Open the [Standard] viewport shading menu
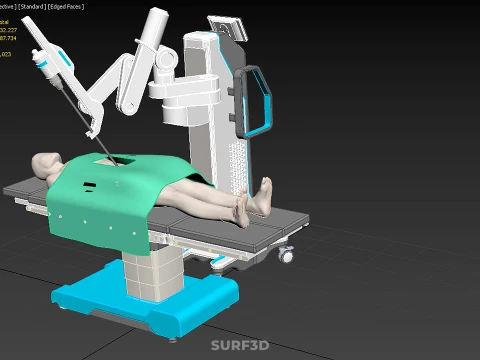The height and width of the screenshot is (360, 480). tap(32, 7)
